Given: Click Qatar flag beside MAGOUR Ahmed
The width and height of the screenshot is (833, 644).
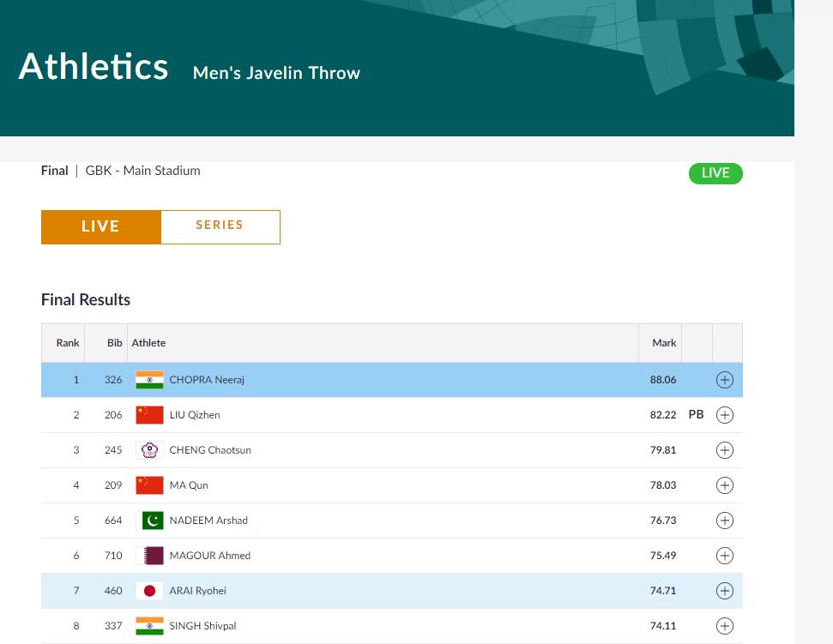Looking at the screenshot, I should 149,556.
